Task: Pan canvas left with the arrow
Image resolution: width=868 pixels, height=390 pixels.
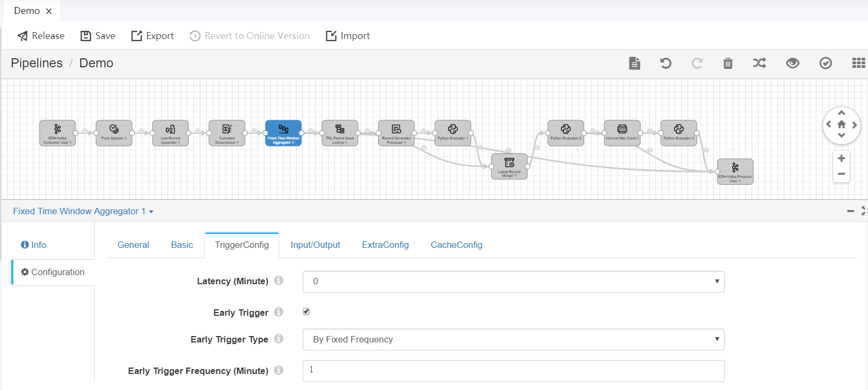Action: pyautogui.click(x=828, y=124)
